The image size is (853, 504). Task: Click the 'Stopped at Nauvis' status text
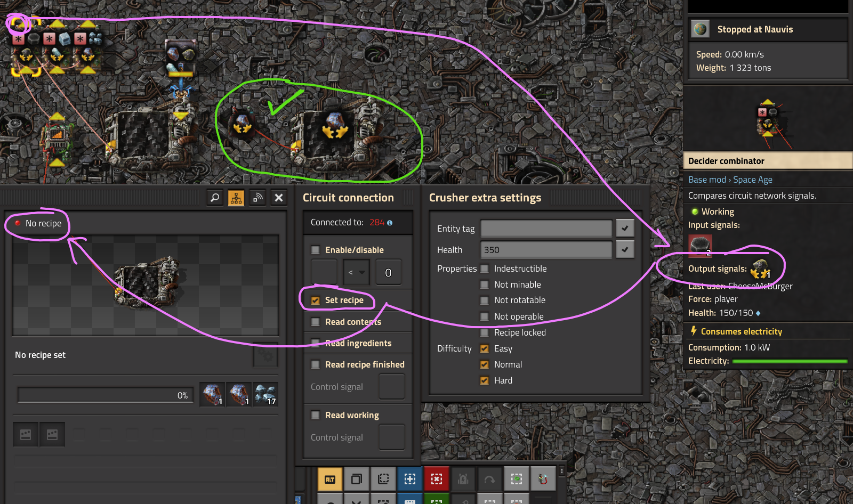pos(755,29)
